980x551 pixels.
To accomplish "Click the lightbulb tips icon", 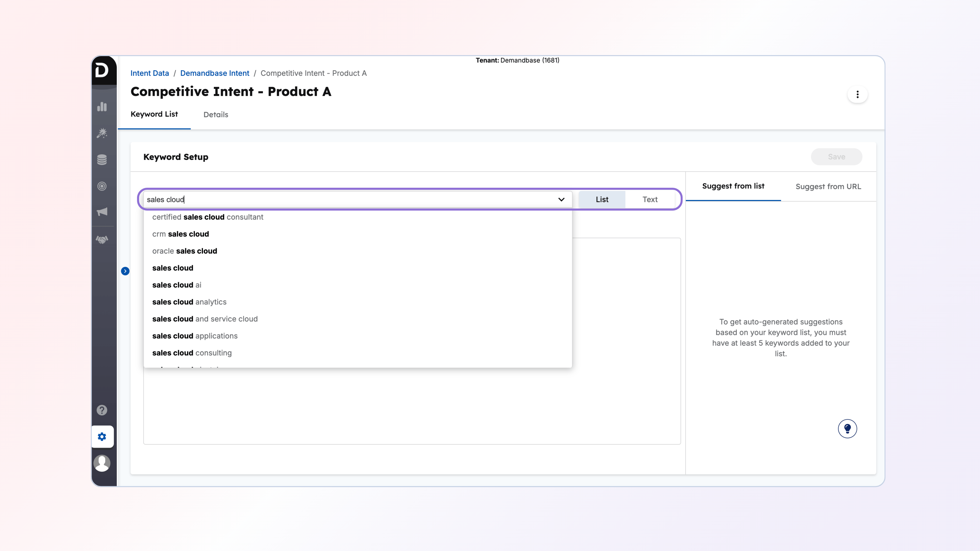I will (x=847, y=429).
